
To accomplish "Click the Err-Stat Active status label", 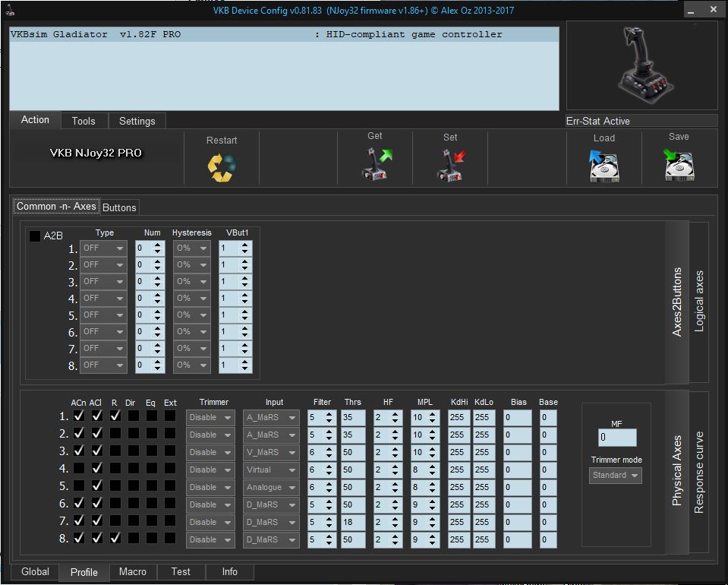I will pos(598,122).
